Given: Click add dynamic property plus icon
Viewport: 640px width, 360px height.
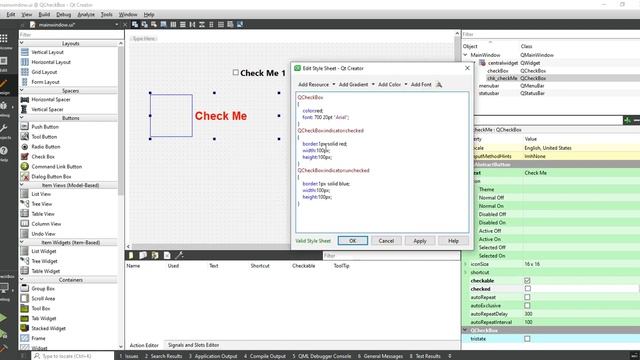Looking at the screenshot, I should pyautogui.click(x=627, y=120).
